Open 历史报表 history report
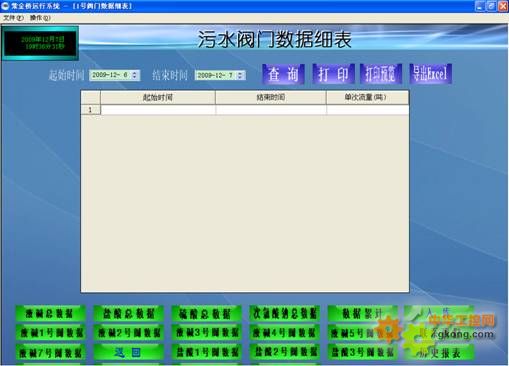The height and width of the screenshot is (366, 509). pos(439,353)
